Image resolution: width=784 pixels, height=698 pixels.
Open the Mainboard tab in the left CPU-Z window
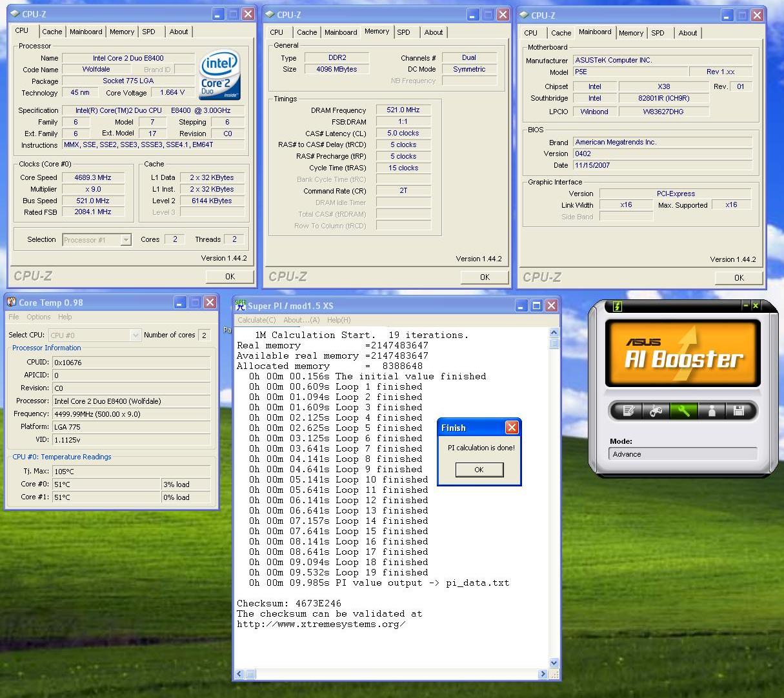(86, 32)
